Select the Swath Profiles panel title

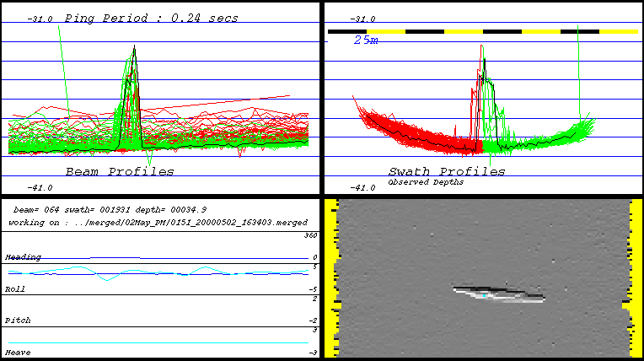coord(447,172)
